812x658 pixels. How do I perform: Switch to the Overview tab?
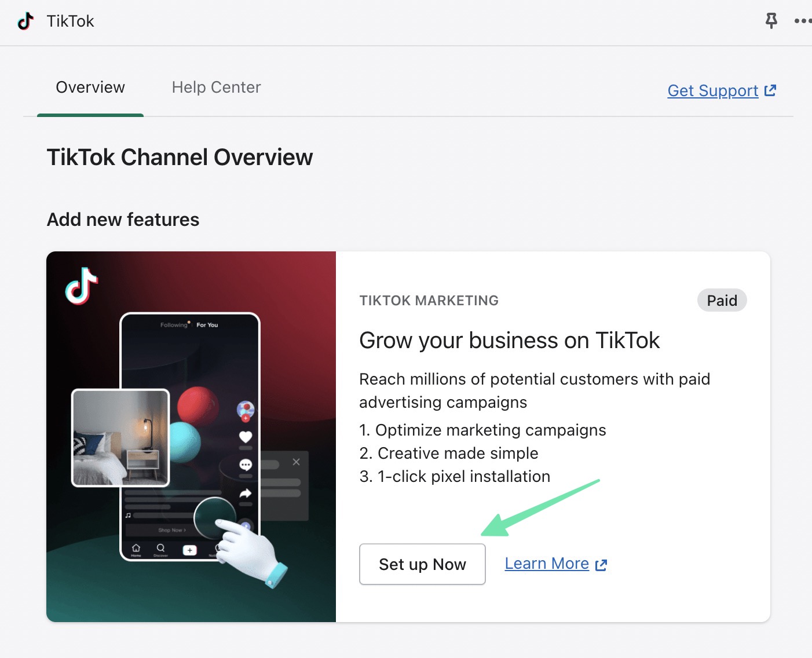tap(90, 87)
